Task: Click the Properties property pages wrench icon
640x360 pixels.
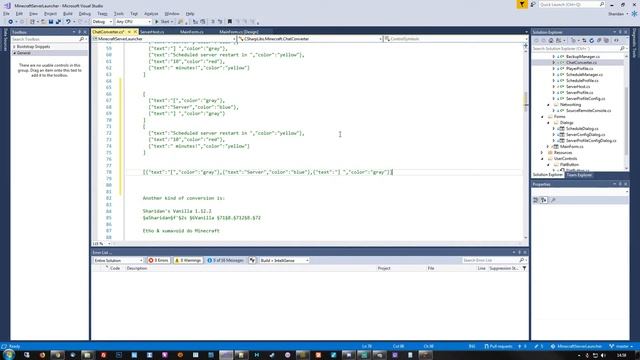Action: click(x=553, y=200)
